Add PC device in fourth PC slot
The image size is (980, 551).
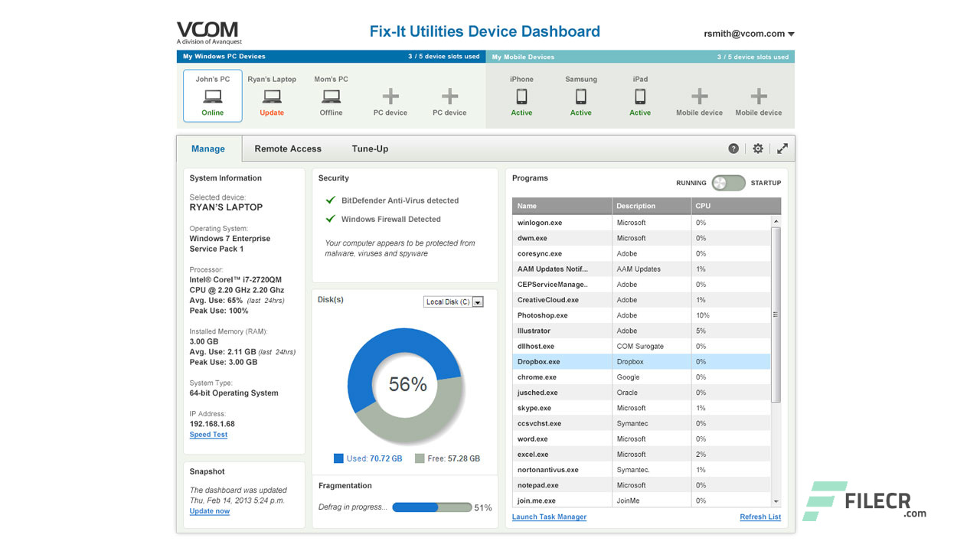click(x=390, y=96)
